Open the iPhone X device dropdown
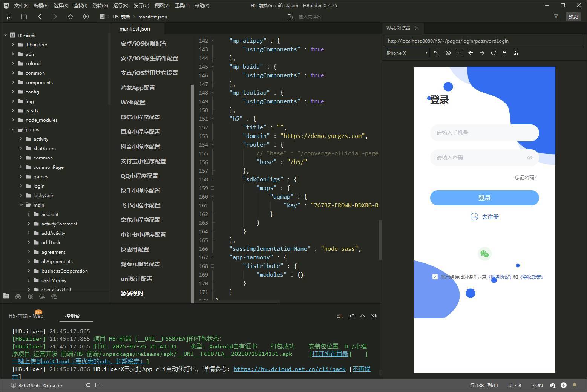This screenshot has width=587, height=392. [x=407, y=53]
